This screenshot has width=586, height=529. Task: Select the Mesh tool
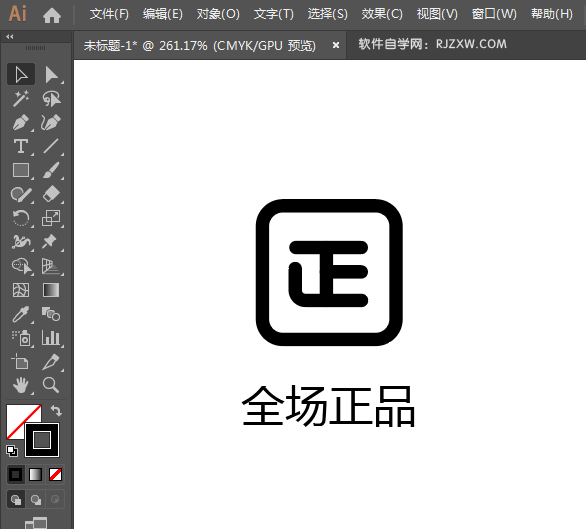pyautogui.click(x=21, y=290)
